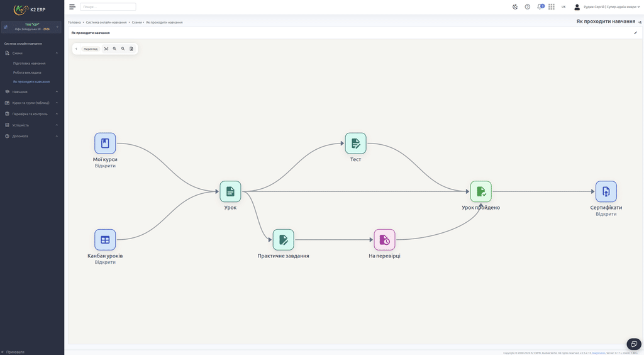The image size is (644, 355).
Task: Zoom out of the diagram
Action: click(x=123, y=49)
